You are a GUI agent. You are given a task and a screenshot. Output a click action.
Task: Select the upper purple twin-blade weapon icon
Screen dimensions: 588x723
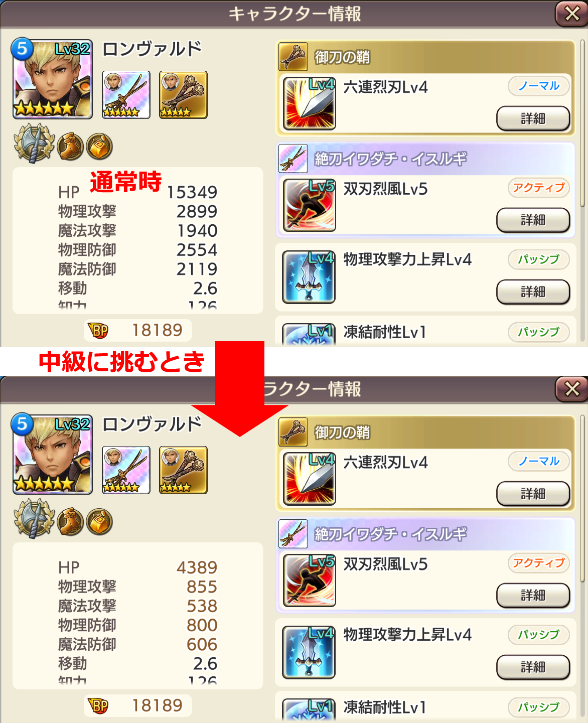click(x=126, y=95)
